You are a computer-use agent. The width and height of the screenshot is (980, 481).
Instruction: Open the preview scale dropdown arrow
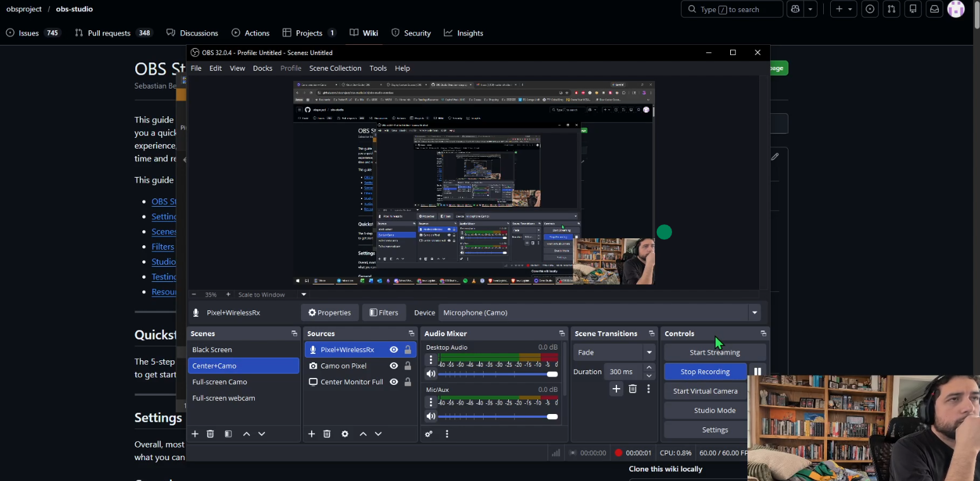click(303, 295)
